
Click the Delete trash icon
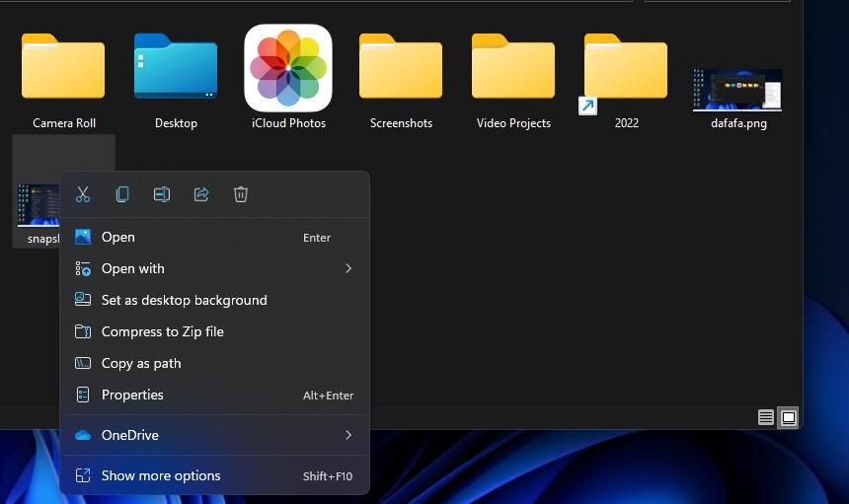241,194
